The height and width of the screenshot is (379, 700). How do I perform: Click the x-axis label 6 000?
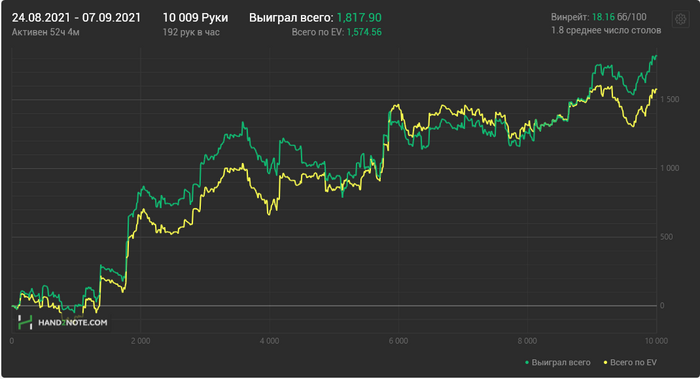coord(398,341)
